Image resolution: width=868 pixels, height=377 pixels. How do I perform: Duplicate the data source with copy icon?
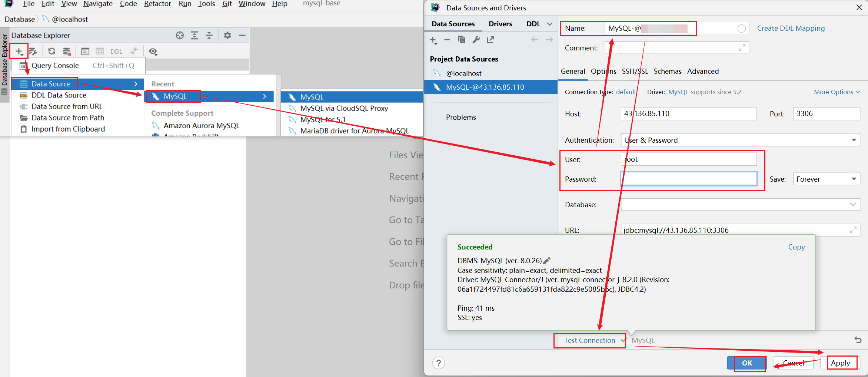462,39
